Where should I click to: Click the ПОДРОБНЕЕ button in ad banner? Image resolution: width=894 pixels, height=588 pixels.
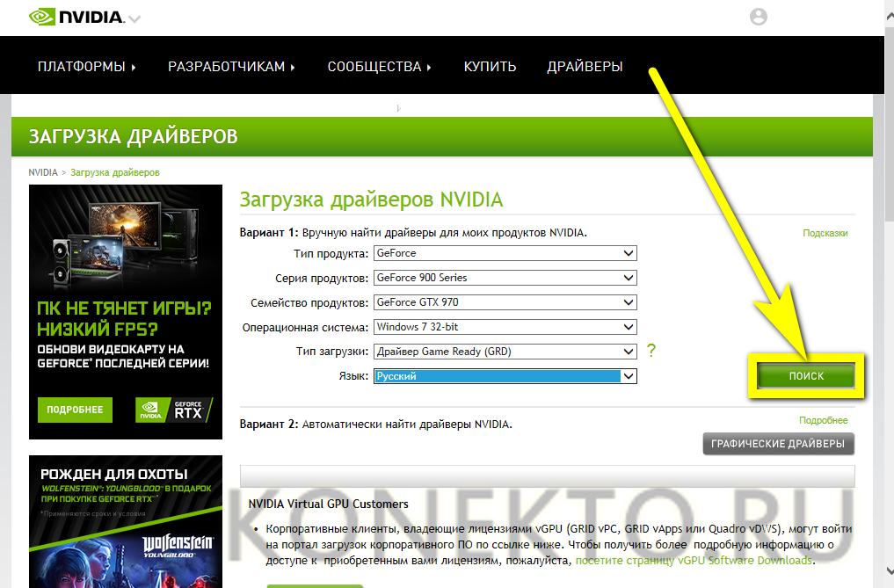tap(76, 410)
